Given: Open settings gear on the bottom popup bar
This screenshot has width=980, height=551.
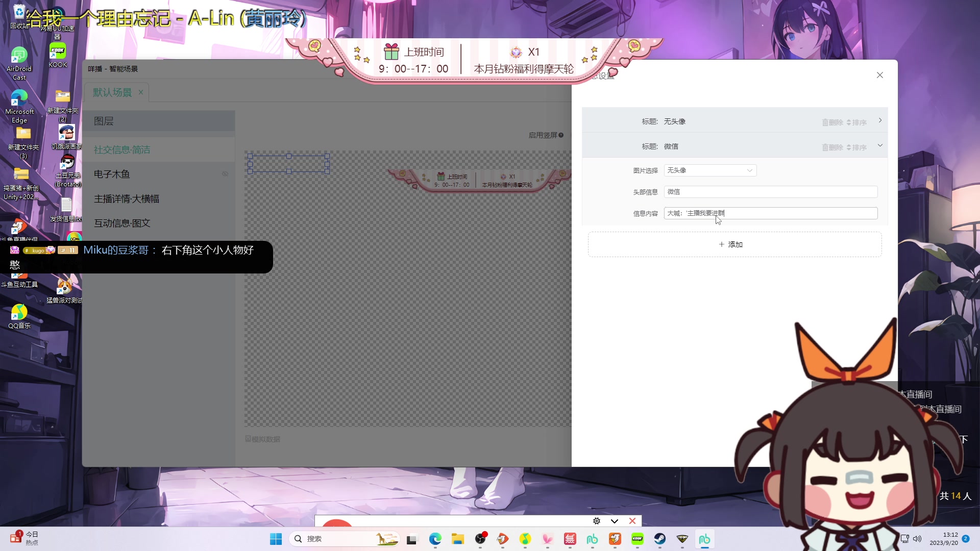Looking at the screenshot, I should tap(596, 521).
